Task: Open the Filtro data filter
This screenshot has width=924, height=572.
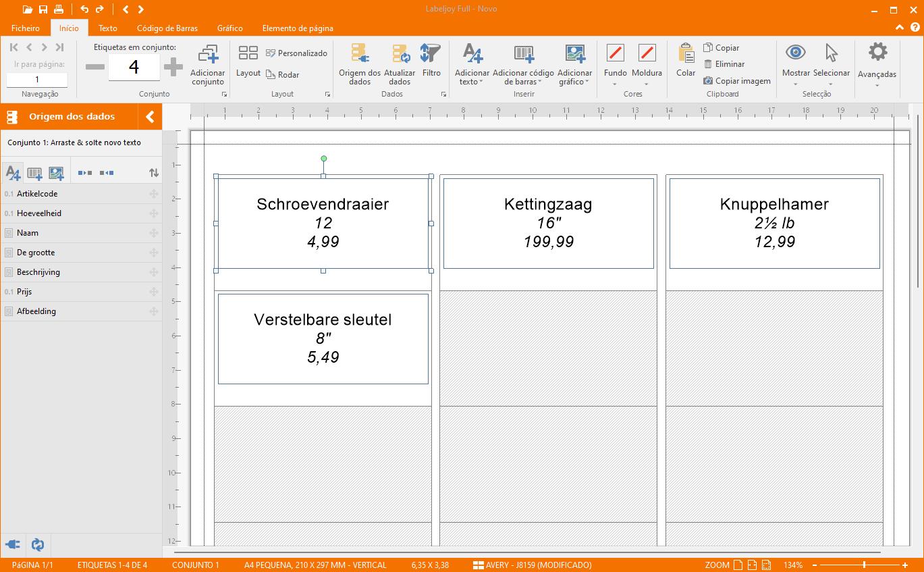Action: [431, 61]
